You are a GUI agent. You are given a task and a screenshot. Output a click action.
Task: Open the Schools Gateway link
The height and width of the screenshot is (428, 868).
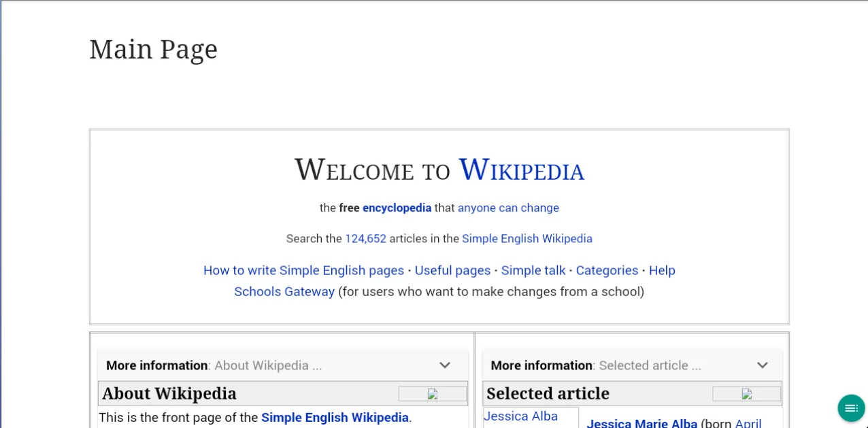[x=284, y=291]
